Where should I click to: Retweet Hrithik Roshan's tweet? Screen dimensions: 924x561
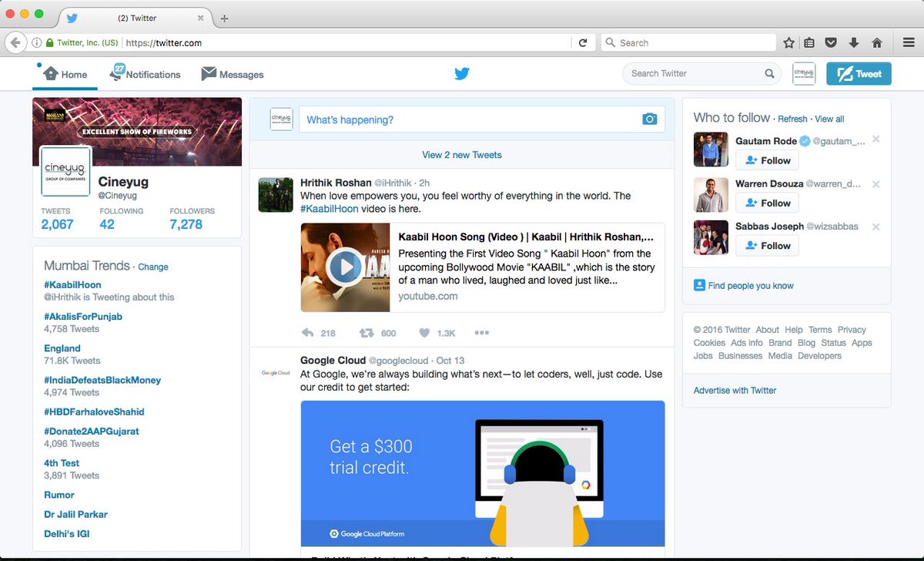tap(367, 333)
